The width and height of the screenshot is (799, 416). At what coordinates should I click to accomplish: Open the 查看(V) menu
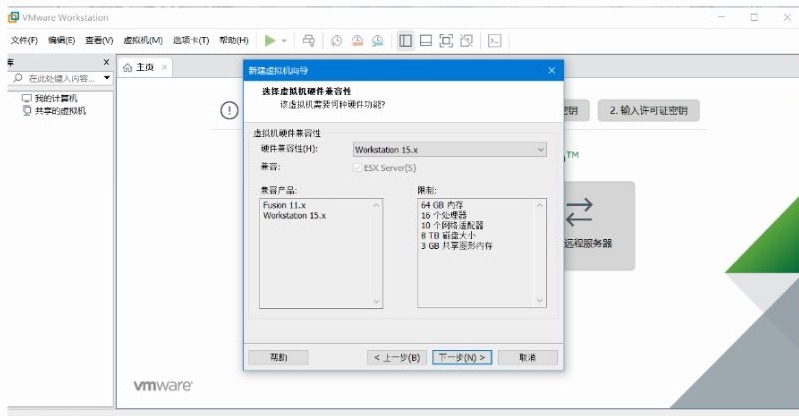coord(99,40)
